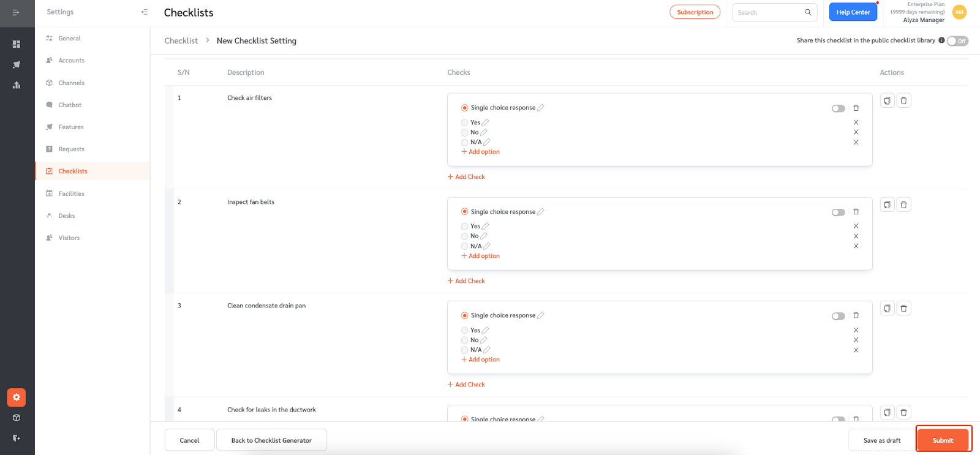Click Add Check below Clean condensate drain pan

pyautogui.click(x=466, y=385)
